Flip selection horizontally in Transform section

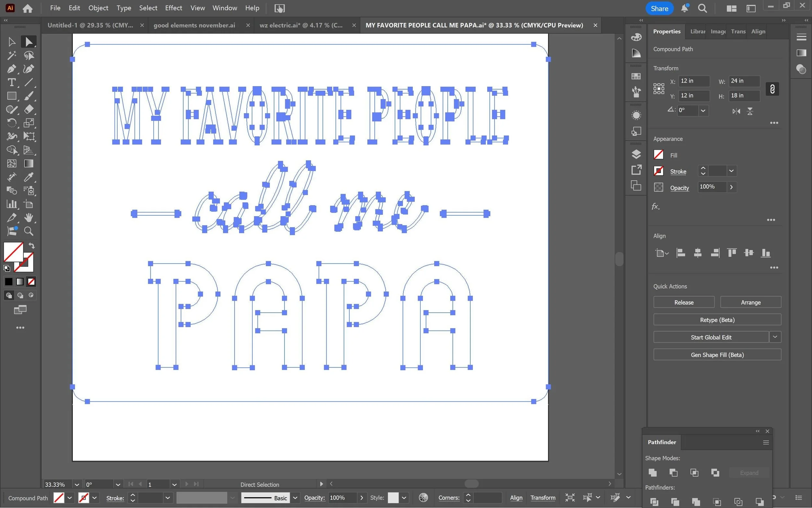(736, 111)
